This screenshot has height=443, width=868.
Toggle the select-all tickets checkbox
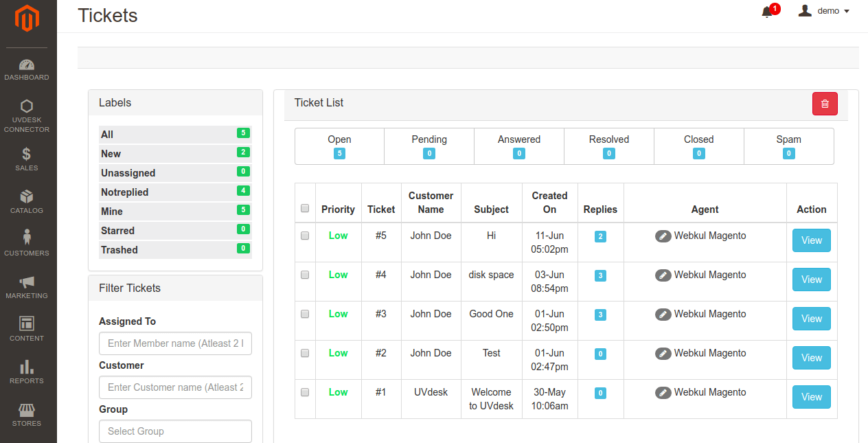click(305, 208)
